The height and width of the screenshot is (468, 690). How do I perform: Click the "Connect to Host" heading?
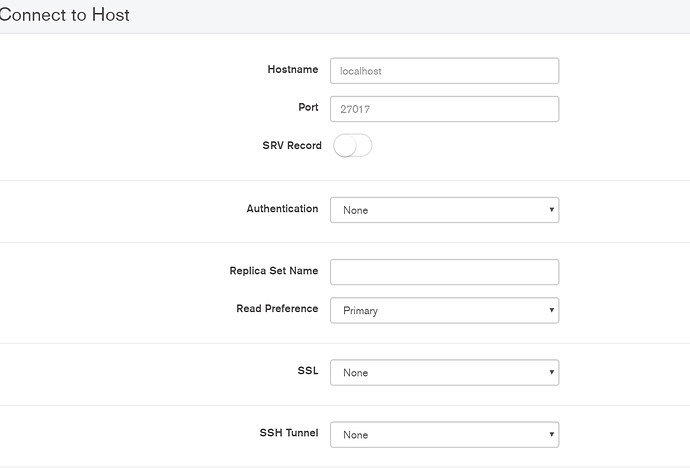tap(64, 16)
